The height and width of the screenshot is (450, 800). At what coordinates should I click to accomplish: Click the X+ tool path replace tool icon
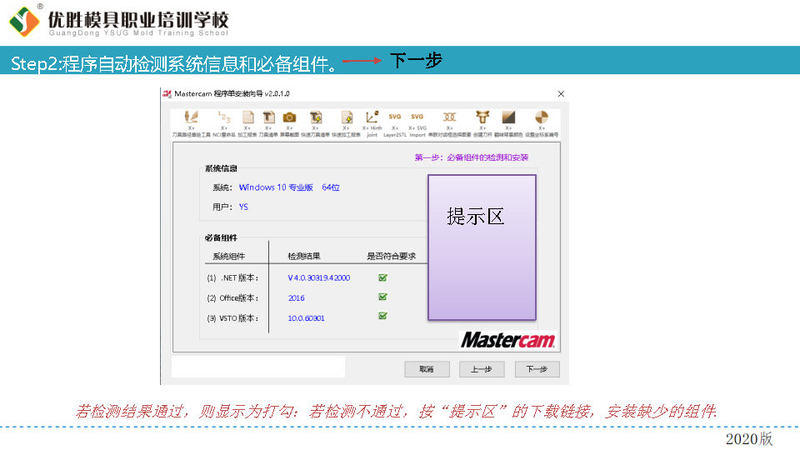point(191,117)
